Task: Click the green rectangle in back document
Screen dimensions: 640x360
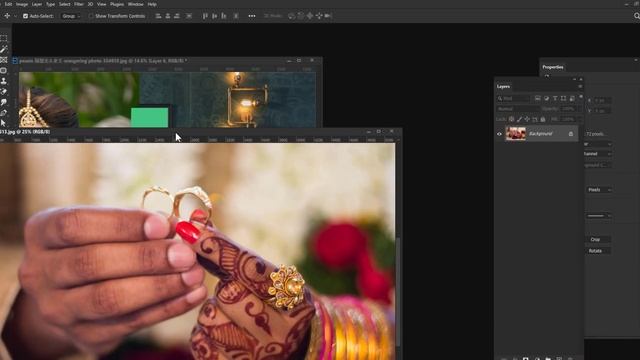Action: [149, 118]
